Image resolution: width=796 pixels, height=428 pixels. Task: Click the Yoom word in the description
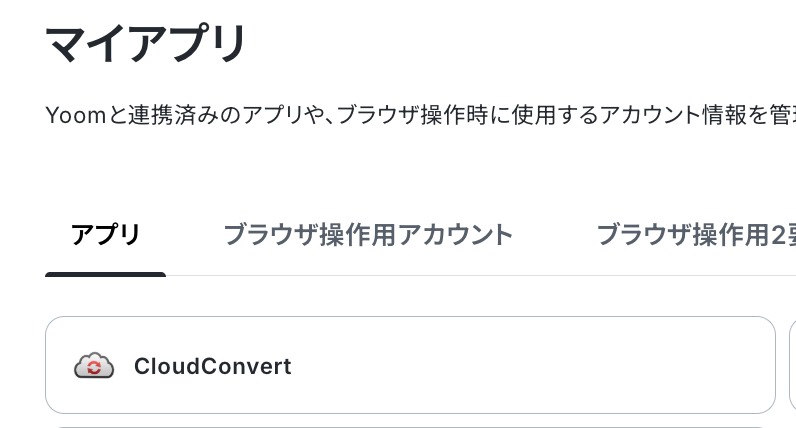[76, 115]
